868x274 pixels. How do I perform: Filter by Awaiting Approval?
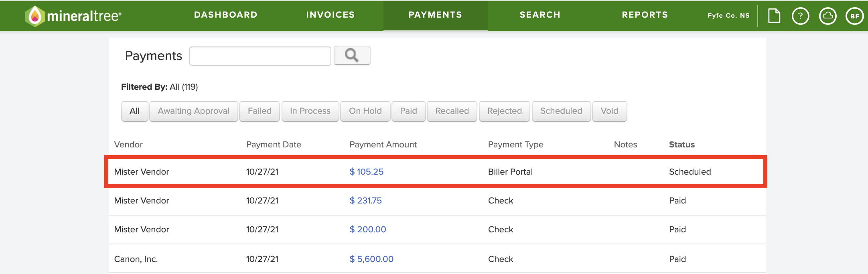click(x=194, y=111)
